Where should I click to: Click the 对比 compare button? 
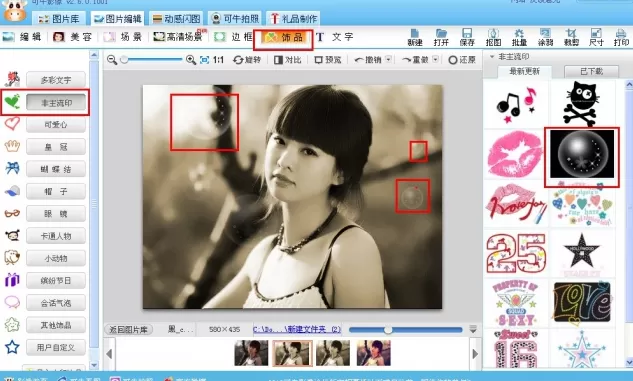[x=288, y=60]
